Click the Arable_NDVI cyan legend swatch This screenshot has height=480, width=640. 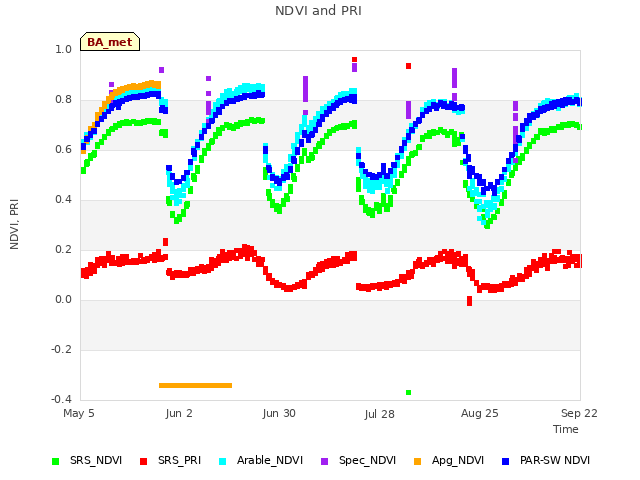click(x=222, y=462)
